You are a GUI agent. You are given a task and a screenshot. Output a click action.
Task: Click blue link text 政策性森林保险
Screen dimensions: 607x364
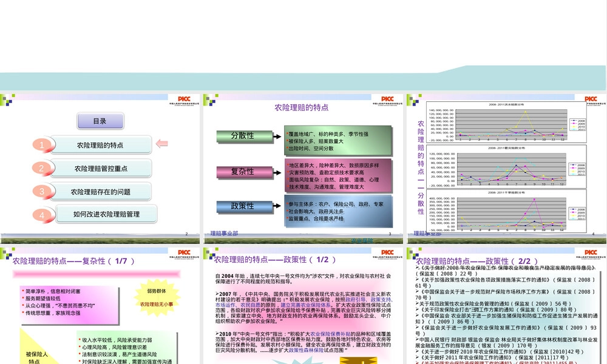pyautogui.click(x=306, y=350)
